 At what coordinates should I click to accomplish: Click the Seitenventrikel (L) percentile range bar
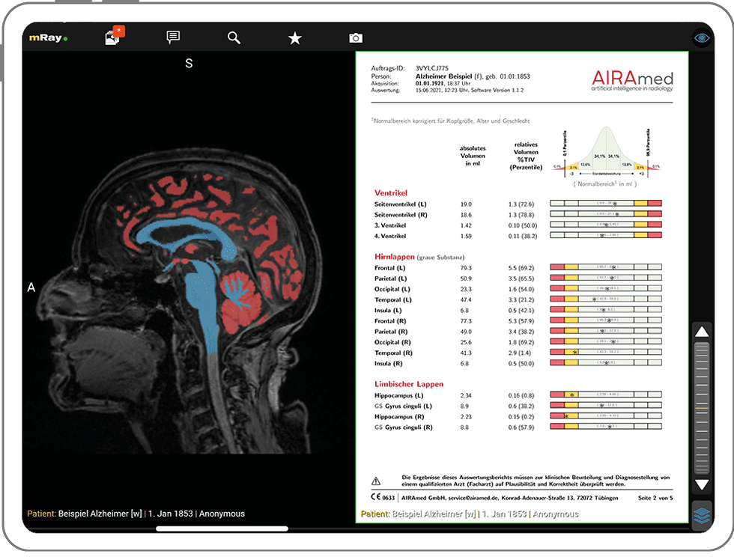[x=606, y=204]
